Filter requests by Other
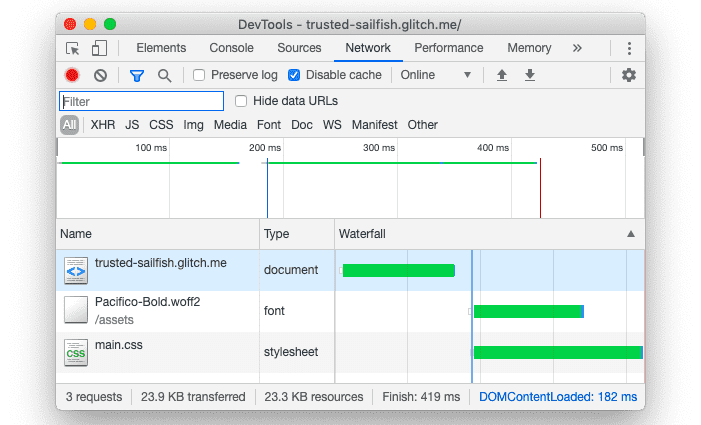 coord(422,125)
